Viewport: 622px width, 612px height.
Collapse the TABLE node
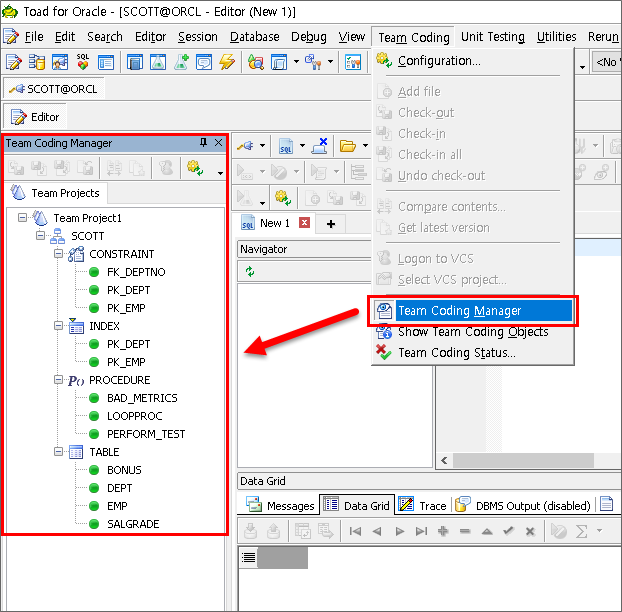pyautogui.click(x=58, y=451)
